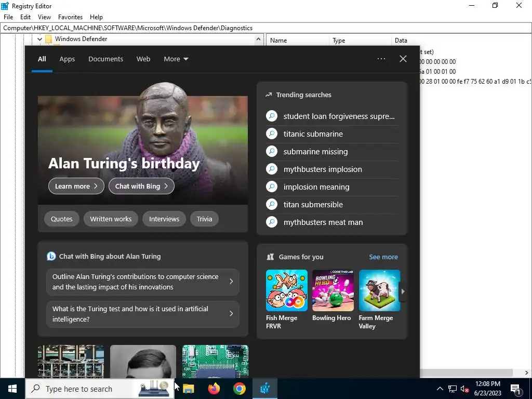Open Bowling Hero game thumbnail
The image size is (532, 399).
[x=333, y=290]
